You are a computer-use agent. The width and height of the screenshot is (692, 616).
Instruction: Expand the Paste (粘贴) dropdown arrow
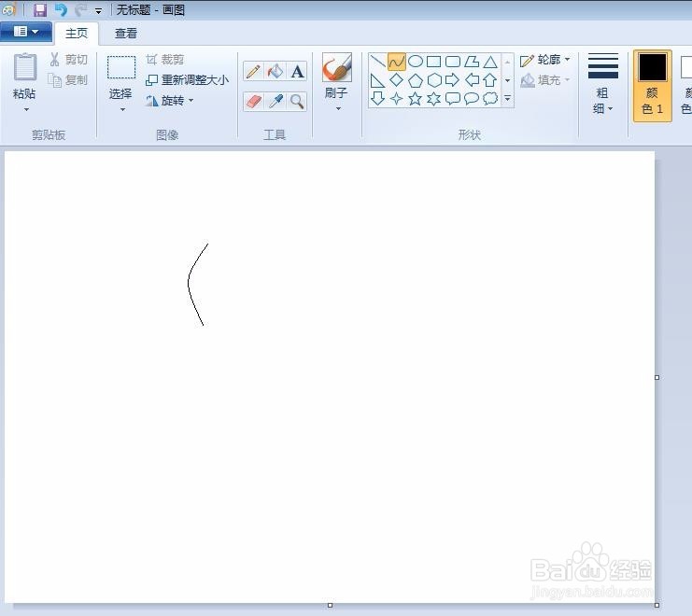click(26, 109)
